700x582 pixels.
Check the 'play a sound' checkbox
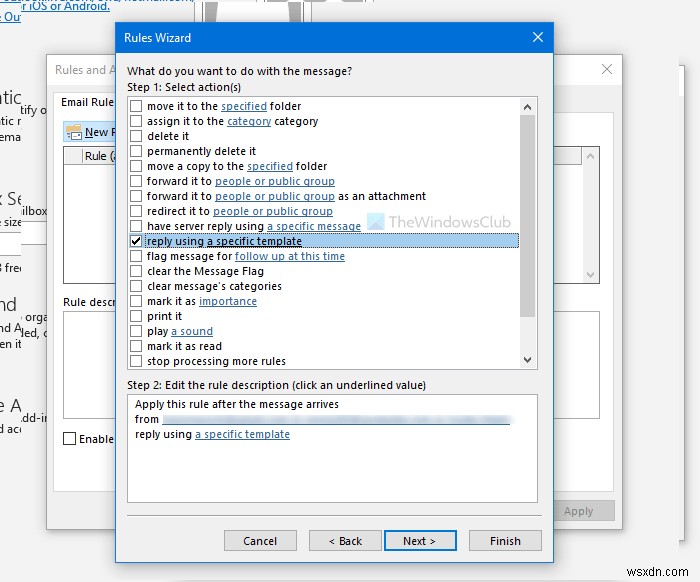click(136, 331)
